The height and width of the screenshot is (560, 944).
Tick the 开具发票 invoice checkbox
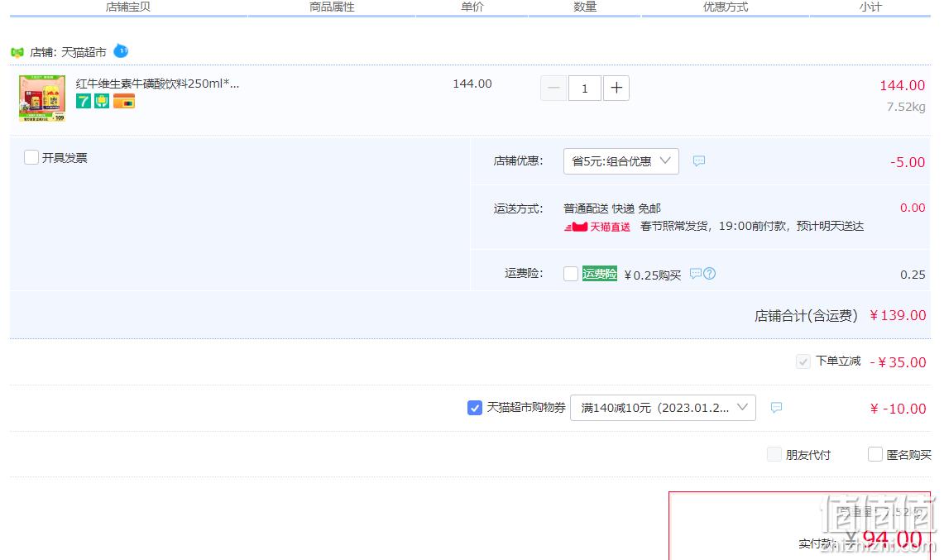tap(31, 158)
